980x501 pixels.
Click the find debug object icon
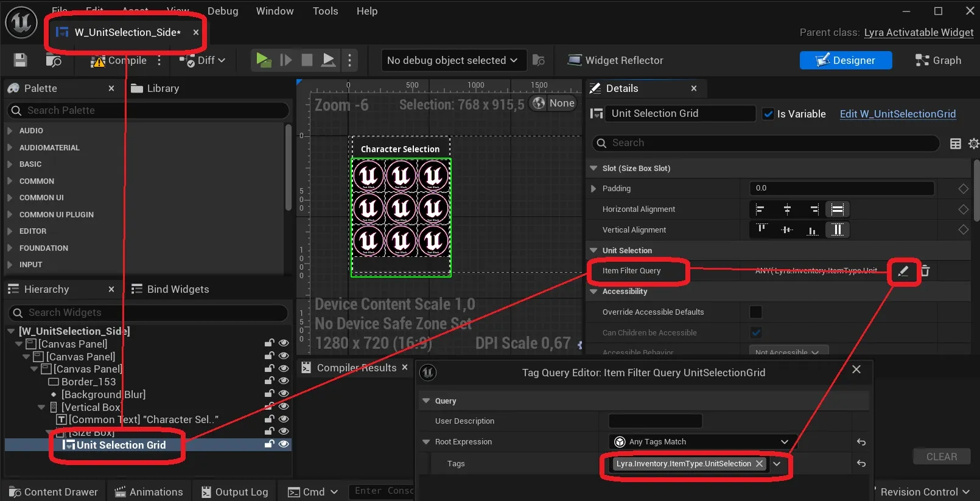coord(539,60)
